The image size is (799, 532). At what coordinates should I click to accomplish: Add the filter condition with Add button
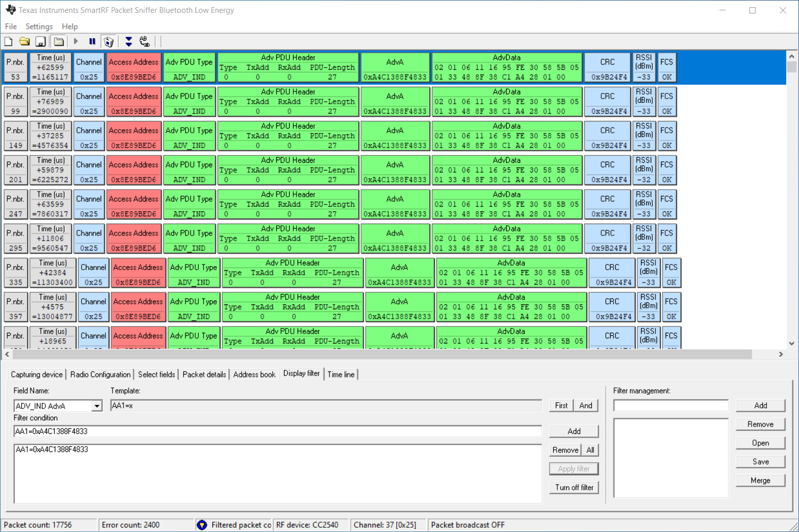[574, 431]
